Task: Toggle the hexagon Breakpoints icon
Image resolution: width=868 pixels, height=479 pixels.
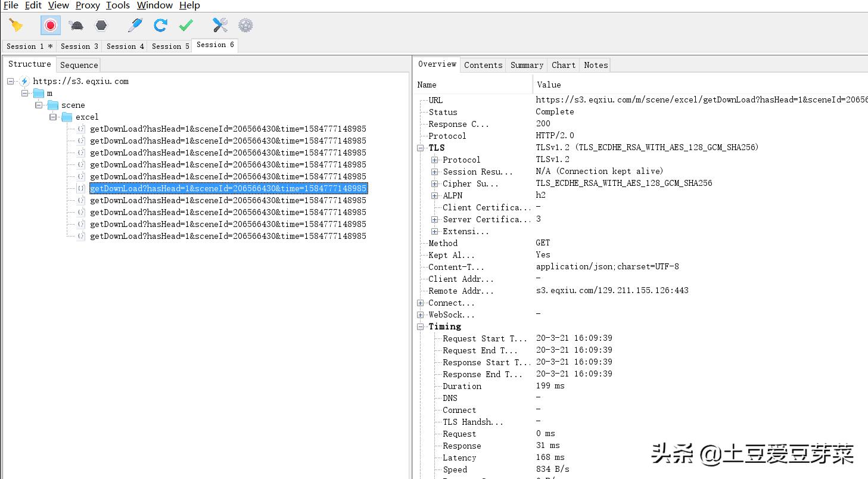Action: 101,25
